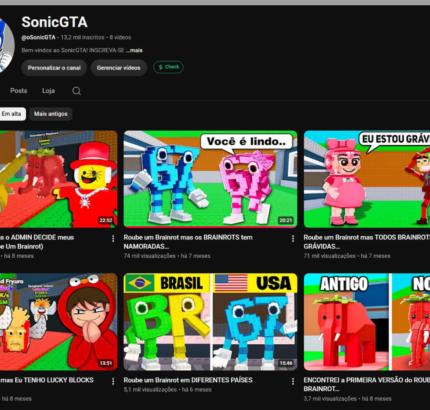Open title Roube um Brainrot mas os BRAINROTS tem NAMORADAS
The image size is (430, 410).
188,242
